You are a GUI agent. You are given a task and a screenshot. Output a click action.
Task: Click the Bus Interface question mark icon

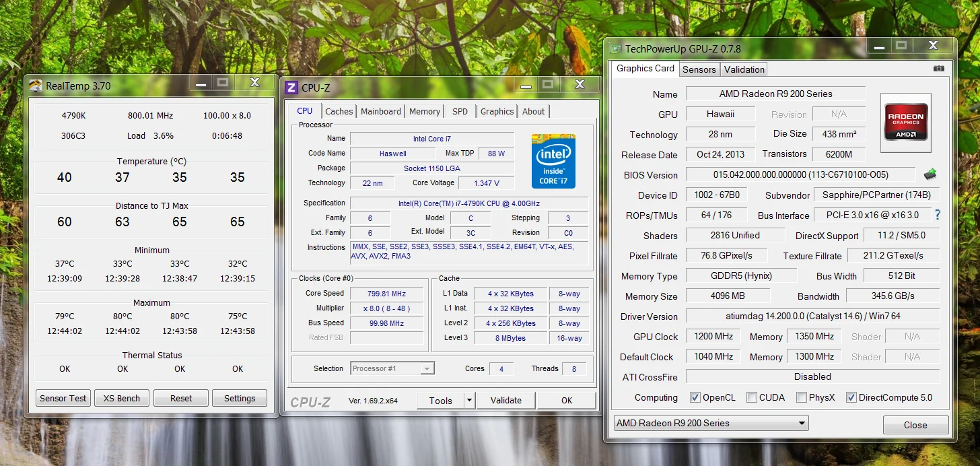[x=937, y=215]
